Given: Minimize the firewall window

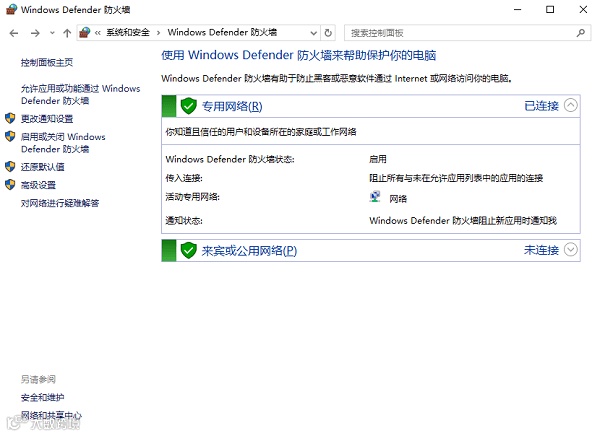Looking at the screenshot, I should click(518, 10).
